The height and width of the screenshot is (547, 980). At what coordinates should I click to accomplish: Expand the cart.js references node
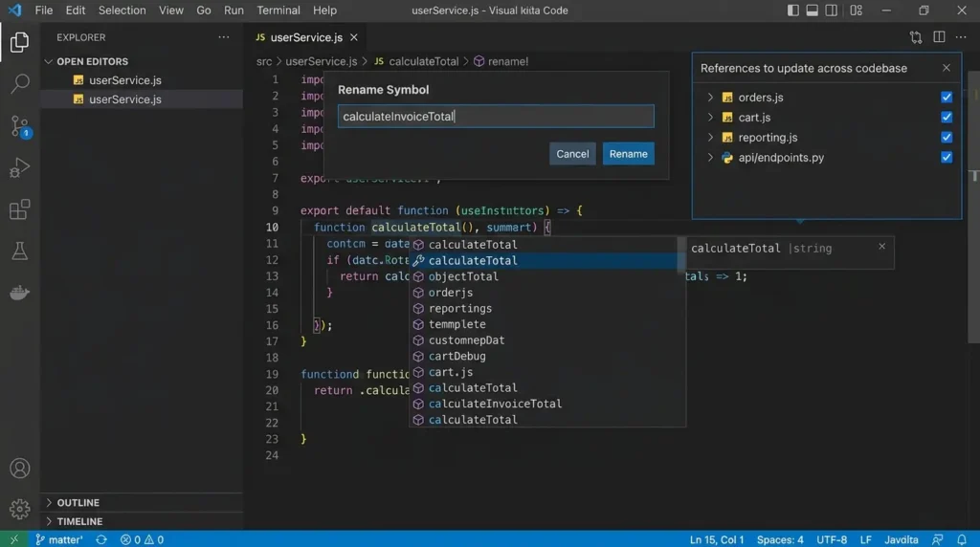pos(710,118)
